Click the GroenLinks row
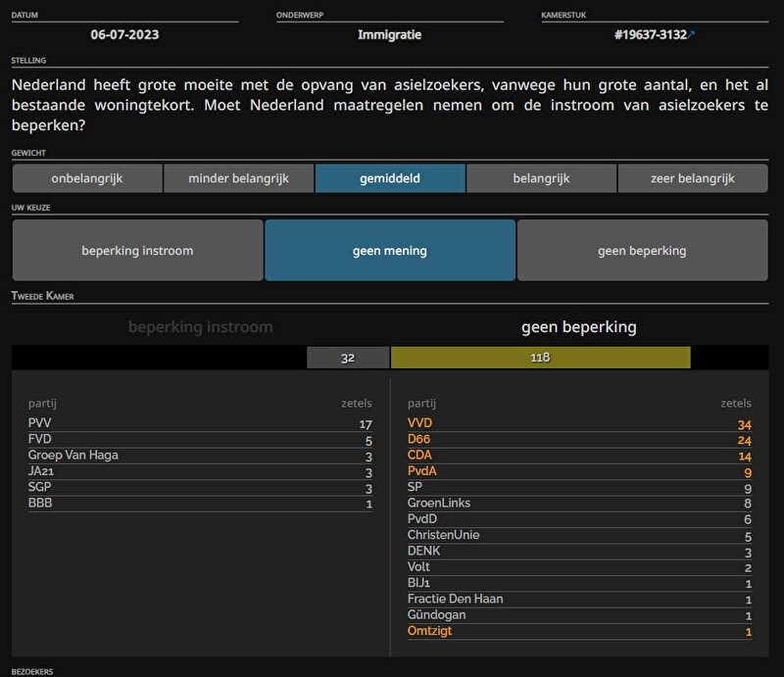 [x=579, y=504]
